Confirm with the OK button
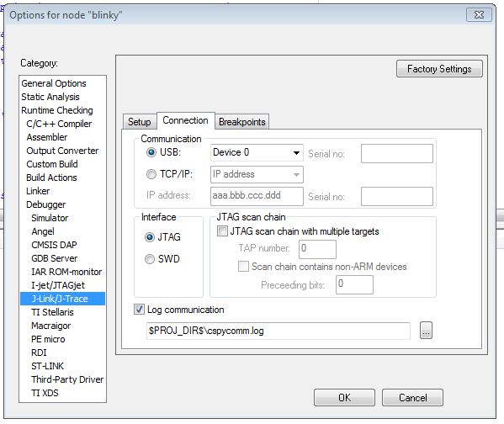 (x=344, y=398)
